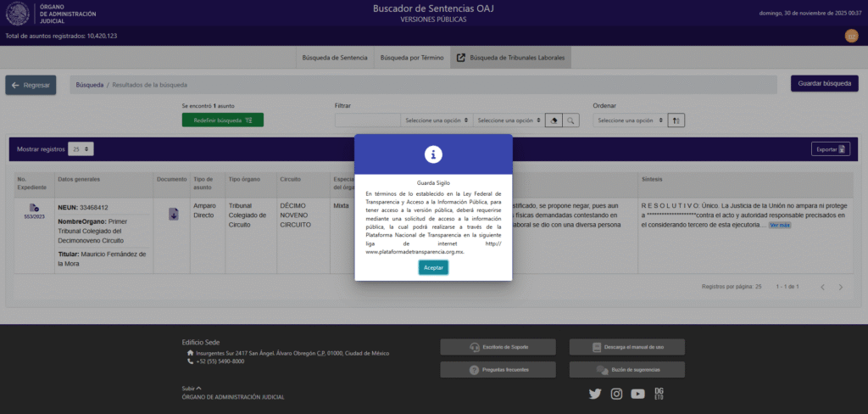Toggle the sort order direction button

coord(676,120)
